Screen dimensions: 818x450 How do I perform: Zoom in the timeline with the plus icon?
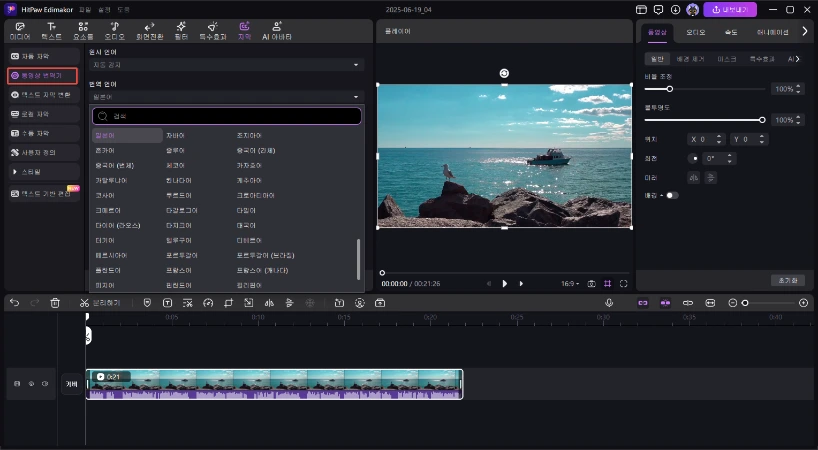(x=803, y=303)
